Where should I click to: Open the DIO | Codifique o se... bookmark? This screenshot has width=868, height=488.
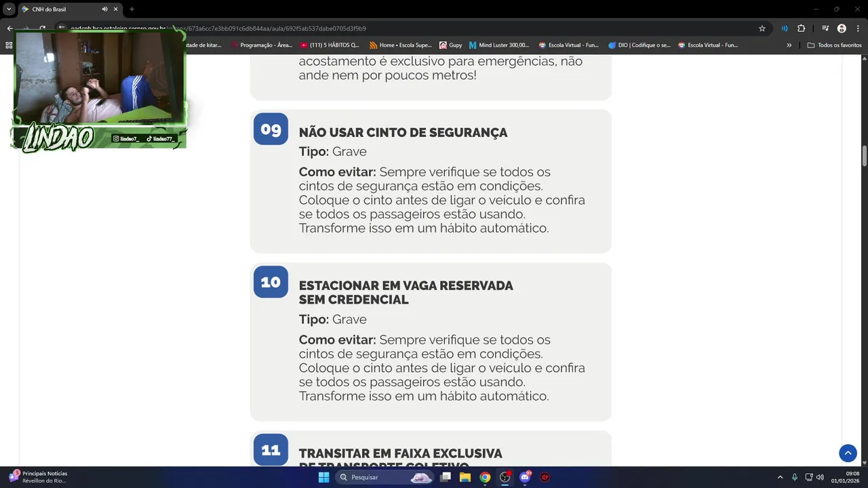639,45
